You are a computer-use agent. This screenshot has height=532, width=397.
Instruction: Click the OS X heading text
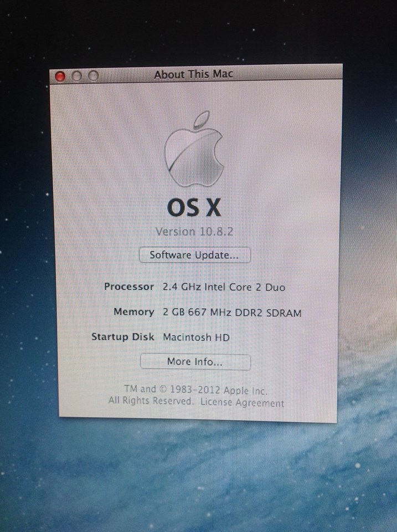pyautogui.click(x=194, y=207)
